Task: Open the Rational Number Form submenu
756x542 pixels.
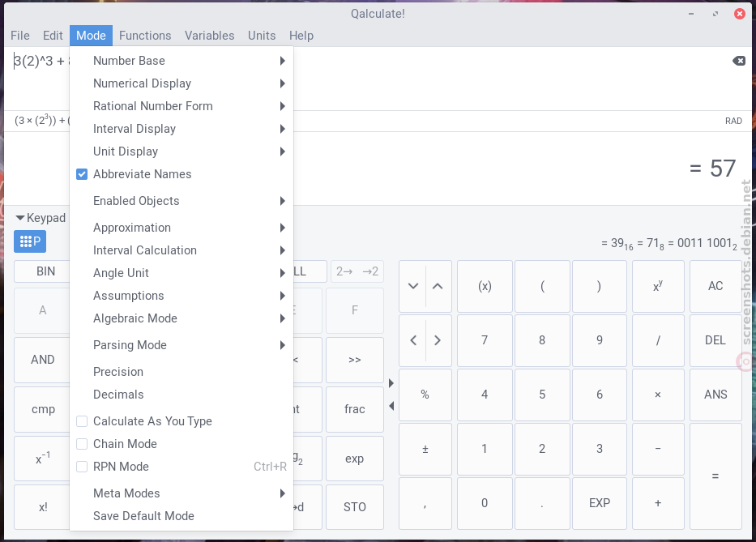Action: [182, 106]
